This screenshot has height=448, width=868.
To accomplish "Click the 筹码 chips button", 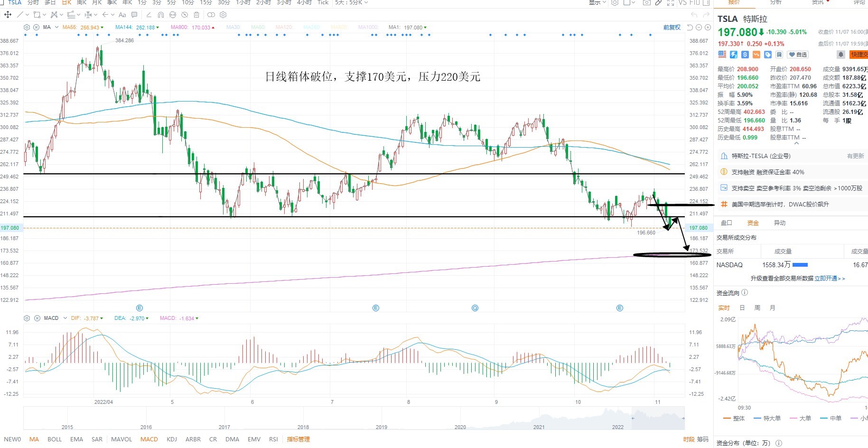I will coord(702,439).
